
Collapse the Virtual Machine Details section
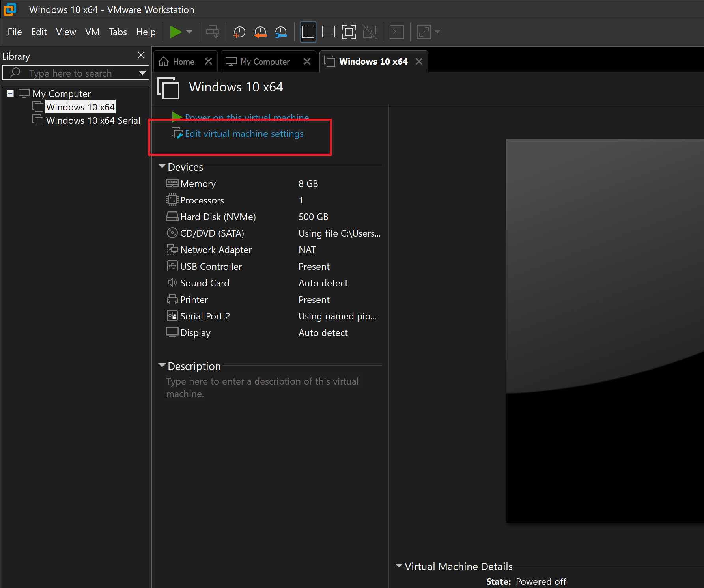pos(399,566)
